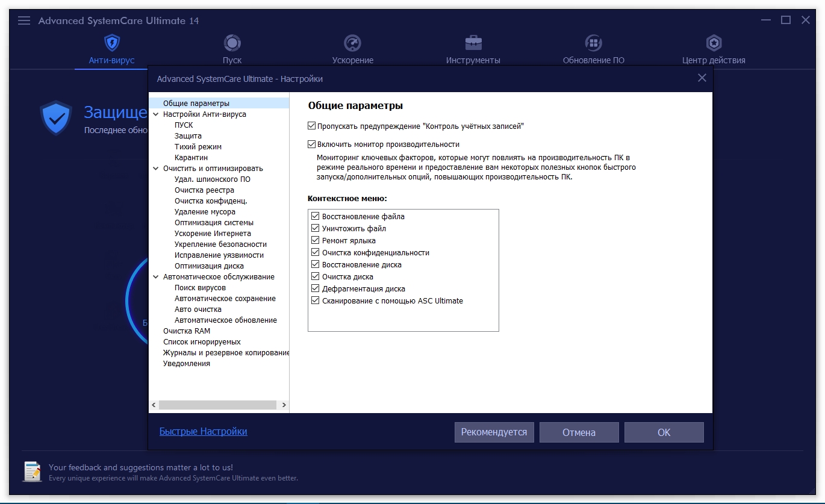The image size is (825, 504).
Task: Click the Ускорение speedometer icon
Action: [352, 43]
